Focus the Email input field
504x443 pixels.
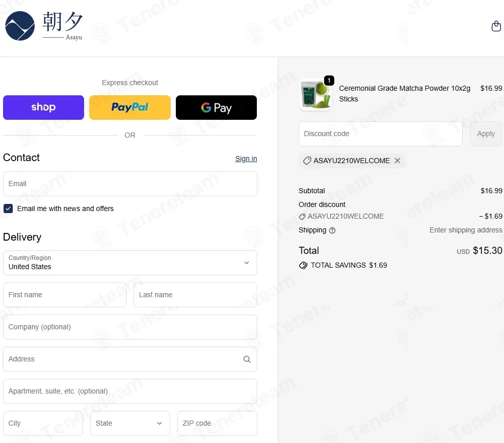coord(130,184)
